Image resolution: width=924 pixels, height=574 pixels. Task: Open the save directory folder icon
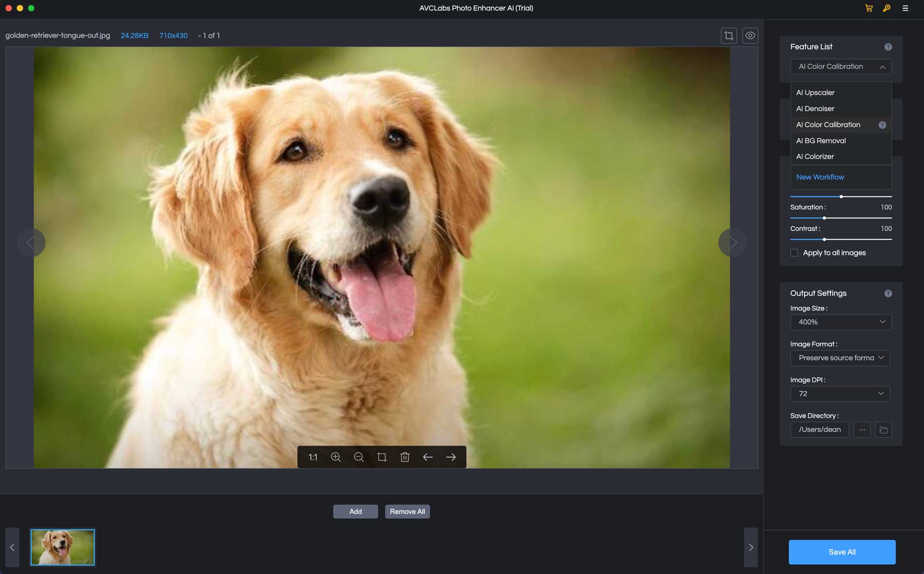(x=883, y=430)
